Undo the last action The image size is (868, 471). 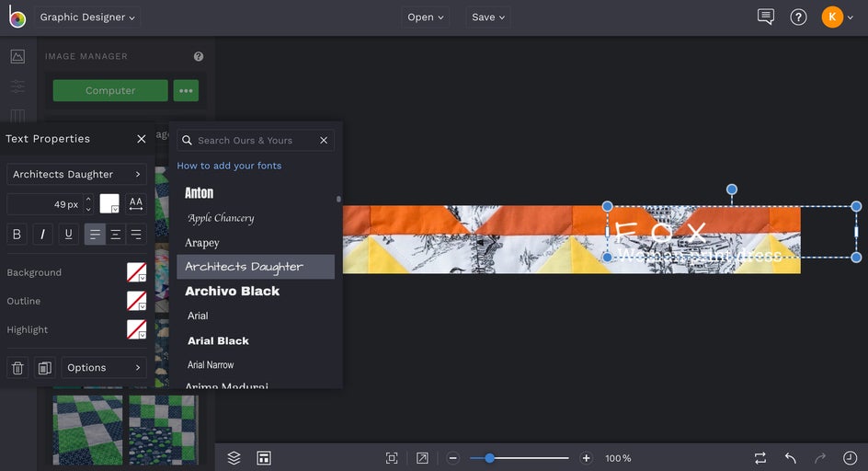(x=791, y=458)
